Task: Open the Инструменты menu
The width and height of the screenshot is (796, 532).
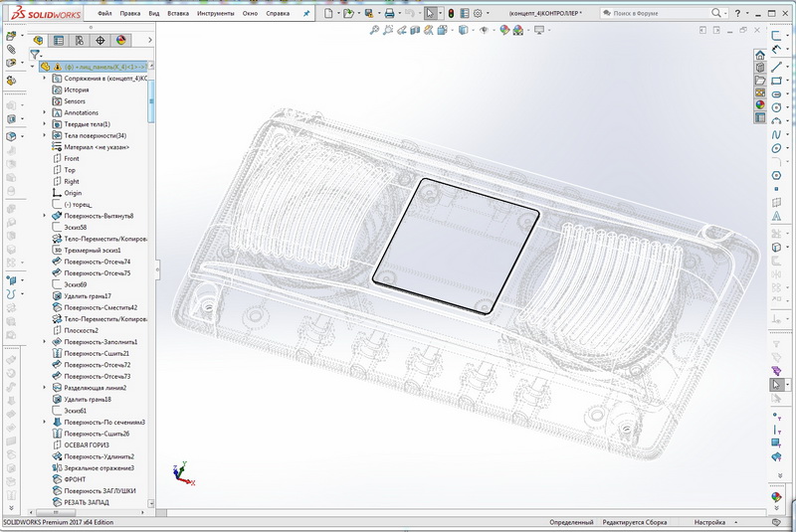Action: click(216, 14)
